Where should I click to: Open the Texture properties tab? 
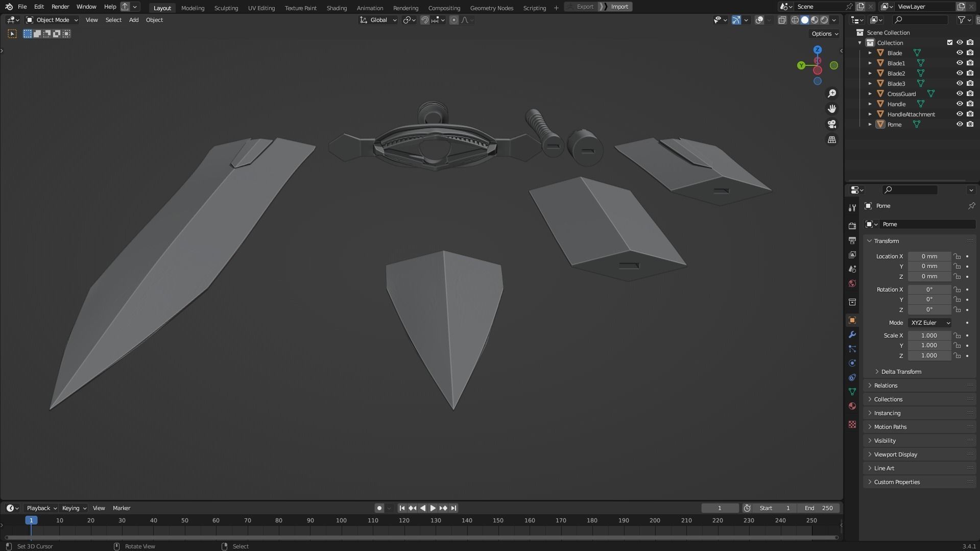[852, 424]
